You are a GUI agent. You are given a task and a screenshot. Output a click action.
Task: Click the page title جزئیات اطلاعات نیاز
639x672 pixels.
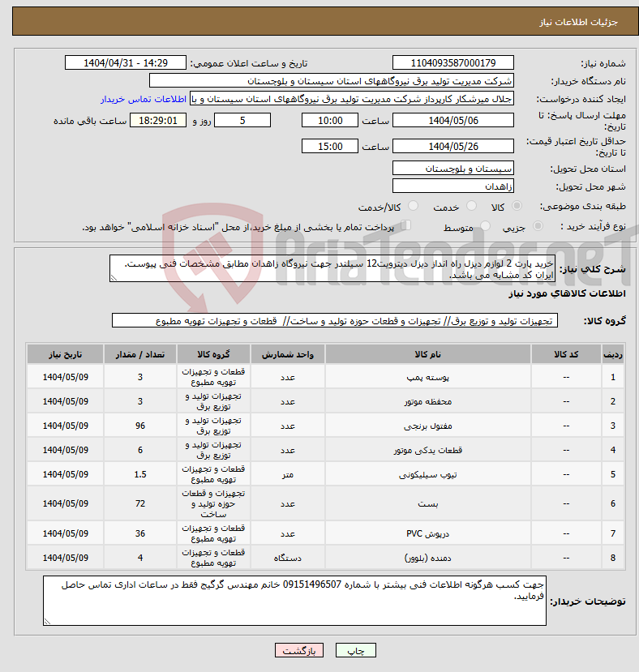[578, 22]
